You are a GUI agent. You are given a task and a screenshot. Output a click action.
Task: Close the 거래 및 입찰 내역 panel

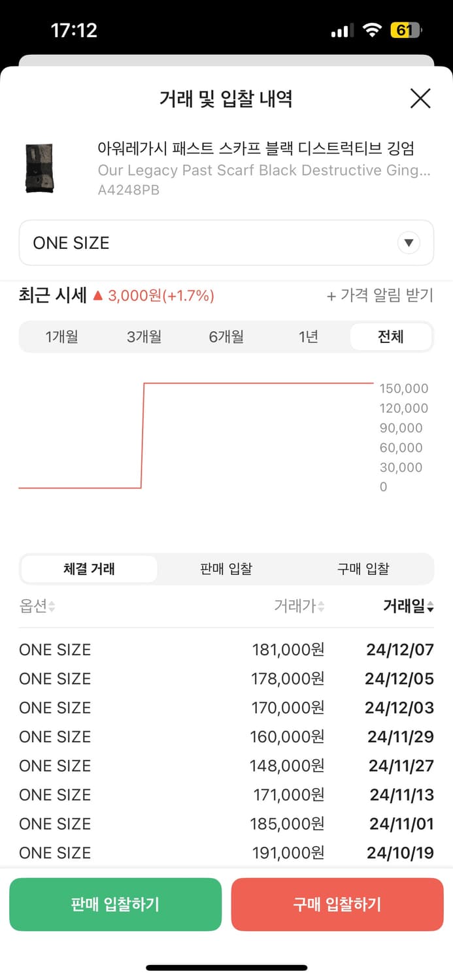pyautogui.click(x=420, y=99)
